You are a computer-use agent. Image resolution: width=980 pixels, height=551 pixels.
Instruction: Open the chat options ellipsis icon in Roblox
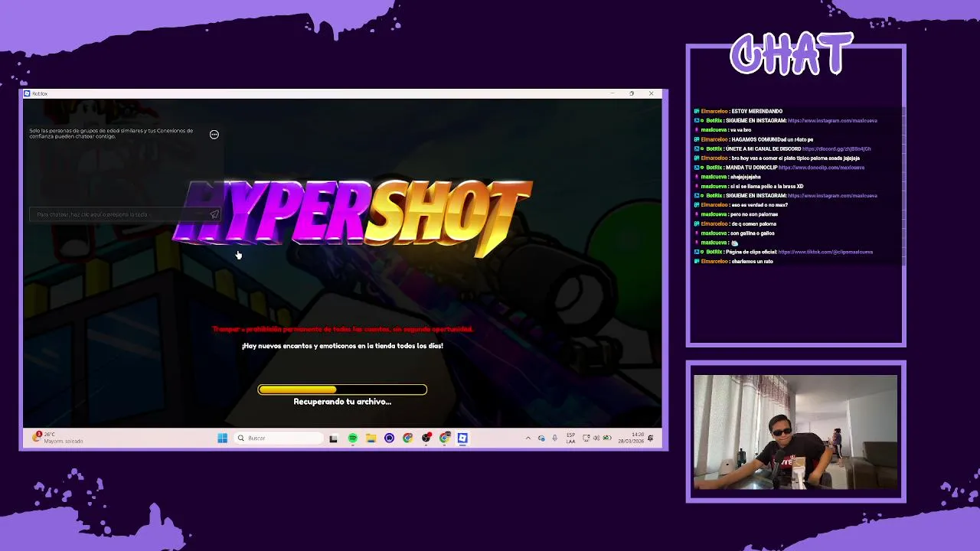pyautogui.click(x=214, y=135)
